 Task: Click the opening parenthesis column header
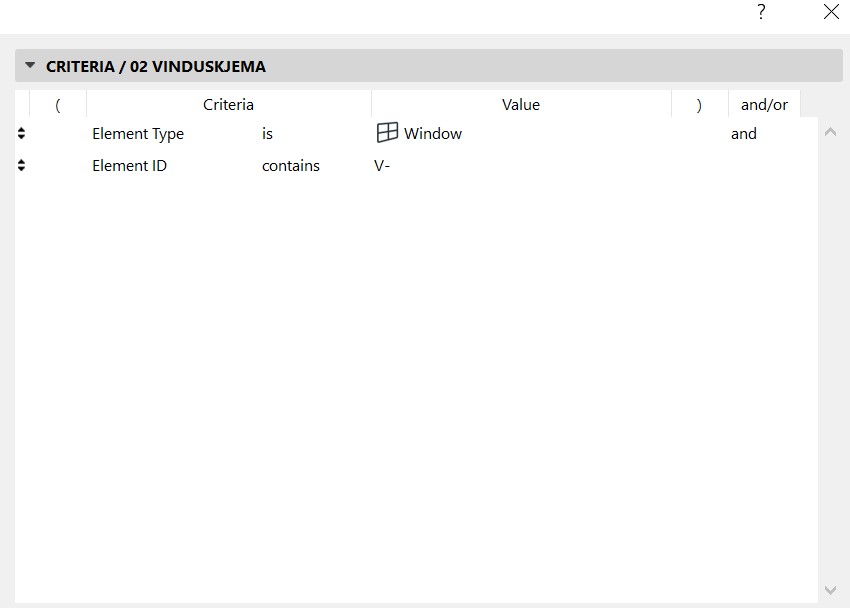[58, 105]
